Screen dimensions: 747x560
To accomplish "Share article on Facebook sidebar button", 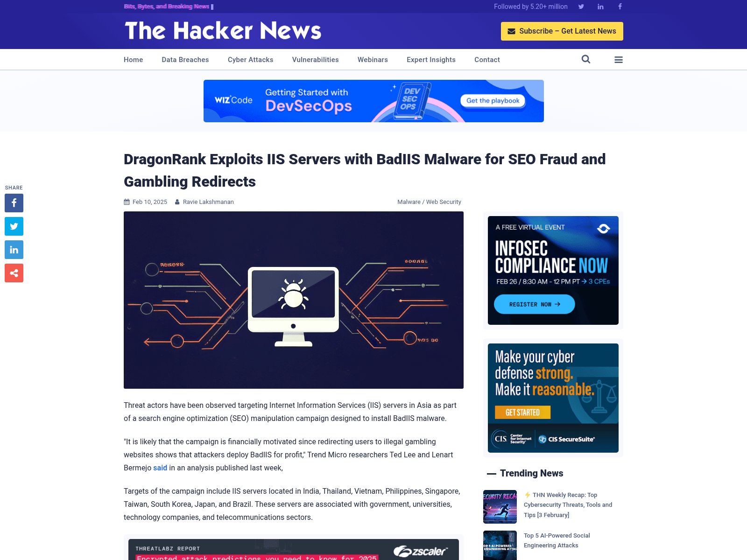I will coord(14,203).
